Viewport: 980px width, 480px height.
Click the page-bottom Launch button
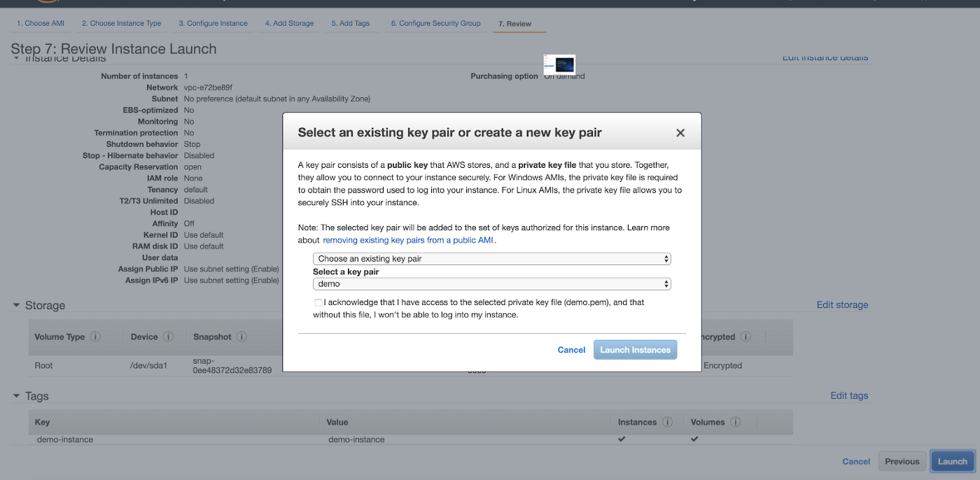pyautogui.click(x=952, y=461)
